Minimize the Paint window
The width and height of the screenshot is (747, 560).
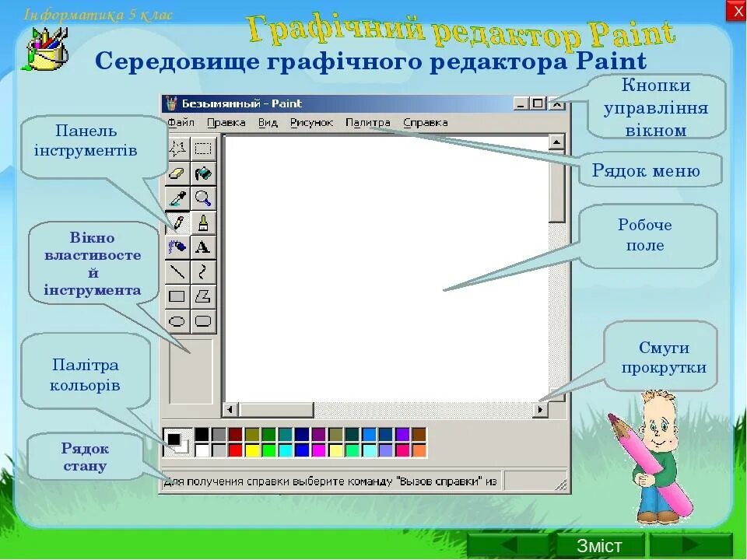click(521, 103)
